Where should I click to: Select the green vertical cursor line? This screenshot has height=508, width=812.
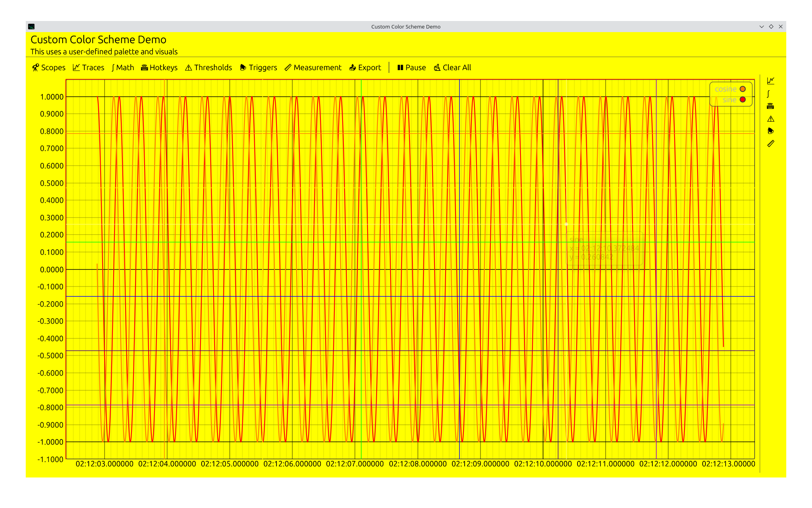pyautogui.click(x=361, y=269)
